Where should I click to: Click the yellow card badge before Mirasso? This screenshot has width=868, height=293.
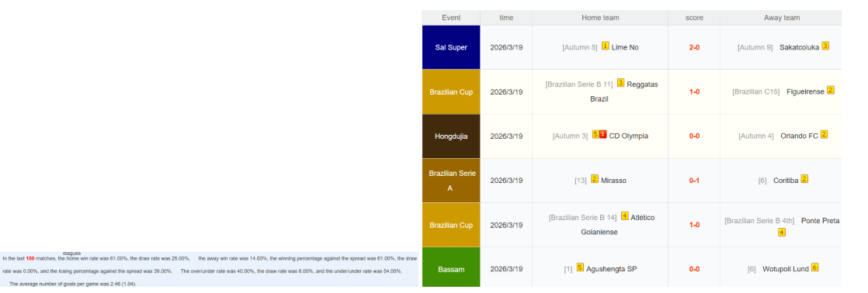[595, 178]
